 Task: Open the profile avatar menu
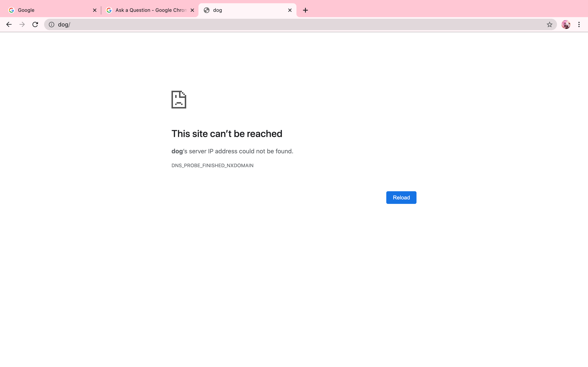click(566, 24)
